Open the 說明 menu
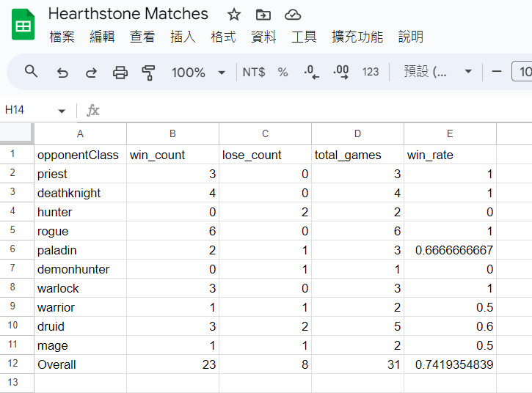Image resolution: width=532 pixels, height=393 pixels. pyautogui.click(x=411, y=37)
